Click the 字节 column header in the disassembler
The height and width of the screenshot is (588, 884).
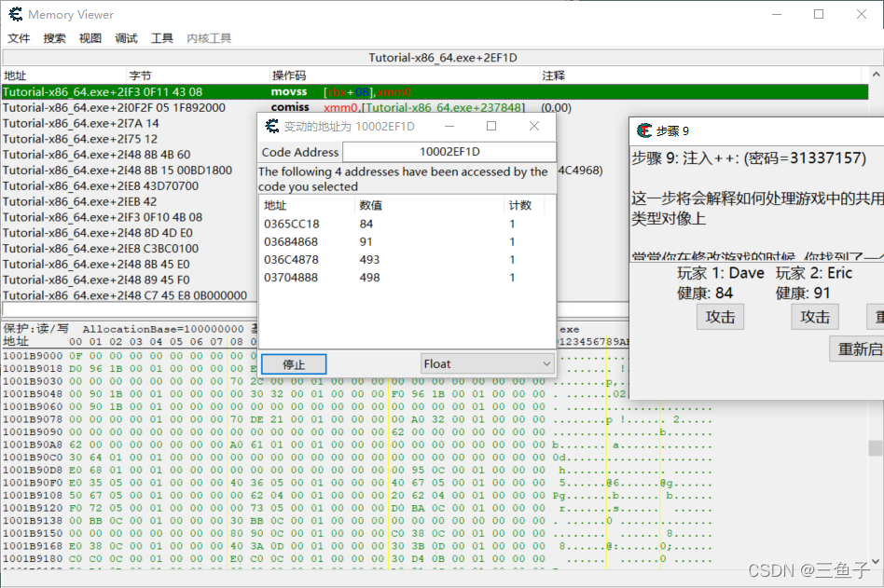point(198,75)
